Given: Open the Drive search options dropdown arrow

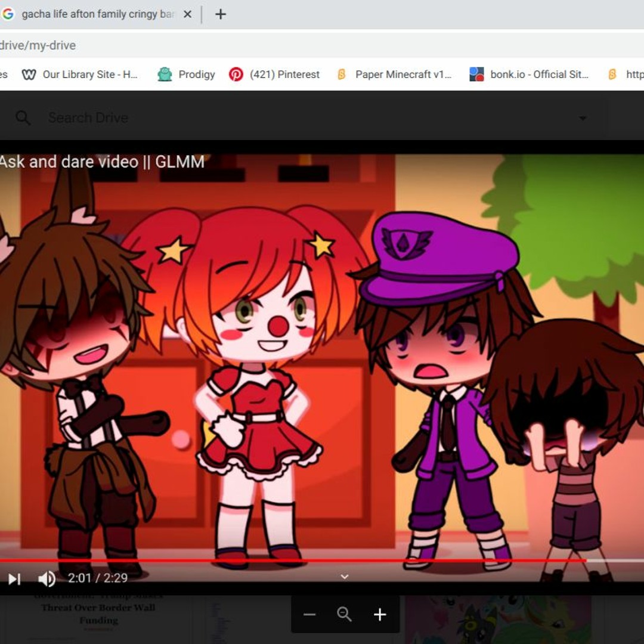Looking at the screenshot, I should coord(583,118).
